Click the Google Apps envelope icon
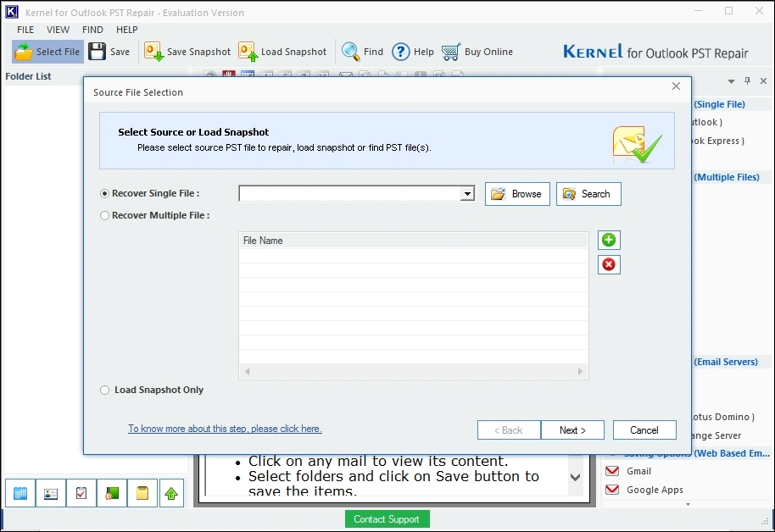 click(612, 490)
